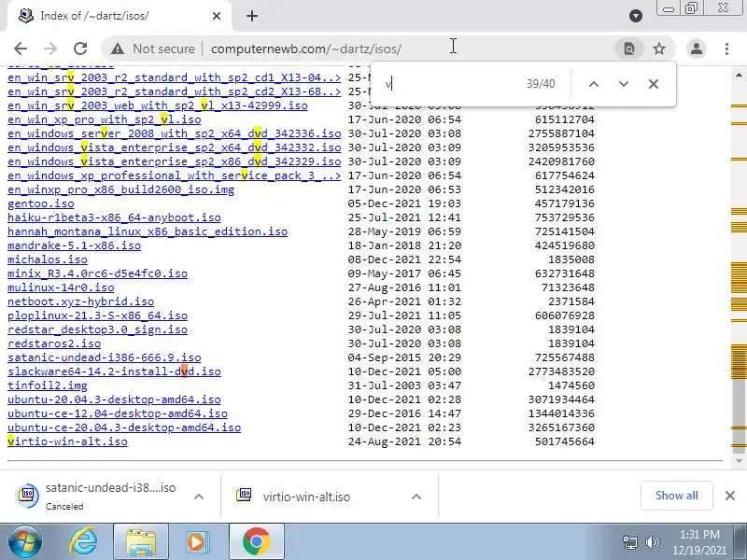Click scrollbar up arrow
The width and height of the screenshot is (747, 560).
[739, 76]
